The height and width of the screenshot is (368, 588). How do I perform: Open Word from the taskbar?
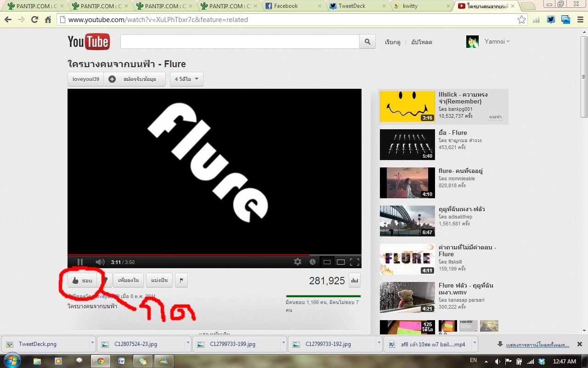pyautogui.click(x=122, y=361)
